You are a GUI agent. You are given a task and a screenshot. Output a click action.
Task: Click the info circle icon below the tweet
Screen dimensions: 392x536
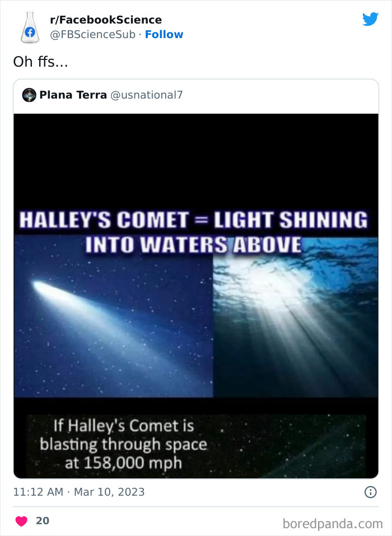tap(370, 492)
